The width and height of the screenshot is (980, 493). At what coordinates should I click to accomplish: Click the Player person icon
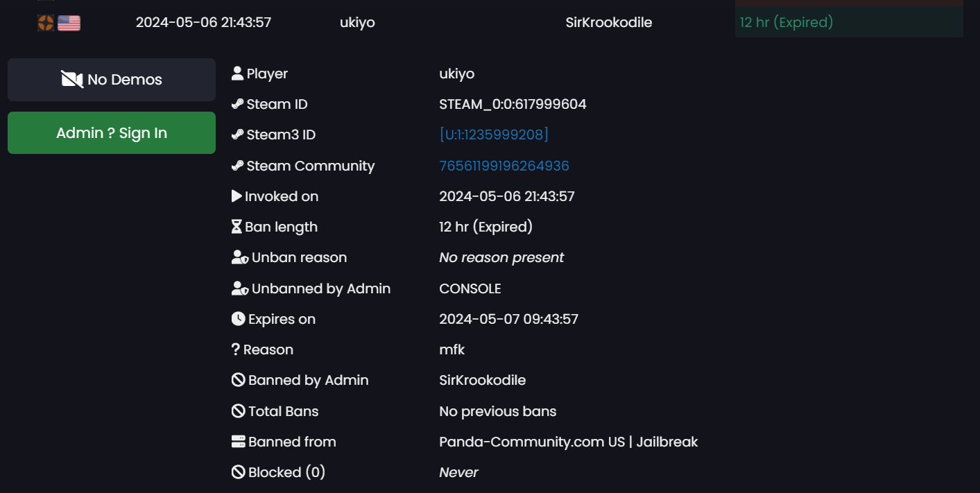click(x=237, y=73)
